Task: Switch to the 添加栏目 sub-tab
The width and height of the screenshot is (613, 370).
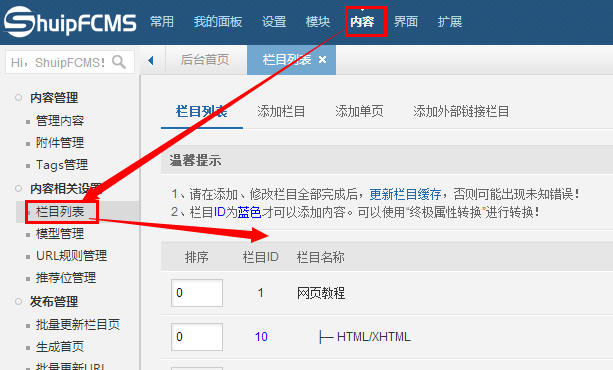Action: point(281,112)
